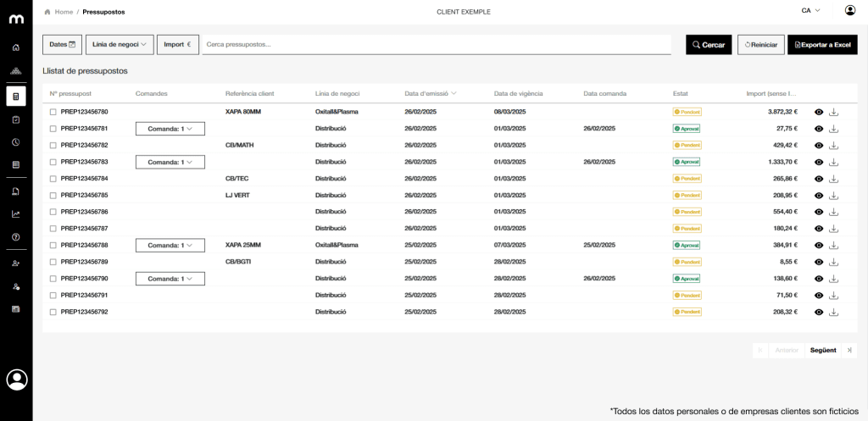
Task: Sort by Data d'emissió column
Action: click(x=430, y=93)
